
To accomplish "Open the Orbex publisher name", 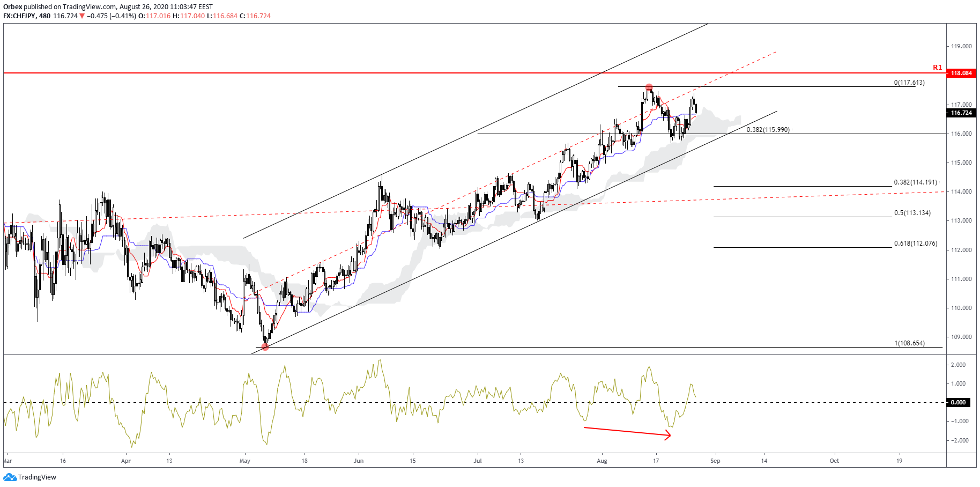I will 12,6.
